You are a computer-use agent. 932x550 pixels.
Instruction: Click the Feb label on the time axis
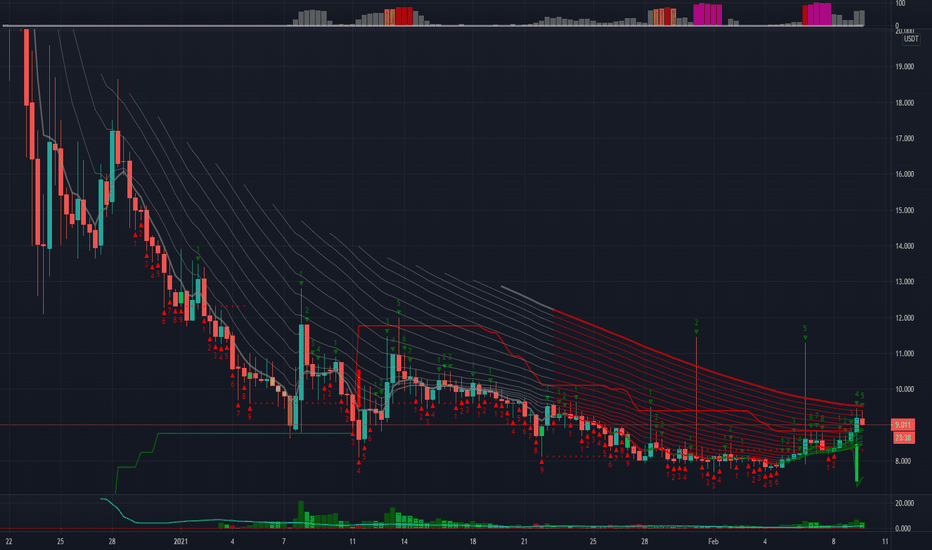[713, 541]
